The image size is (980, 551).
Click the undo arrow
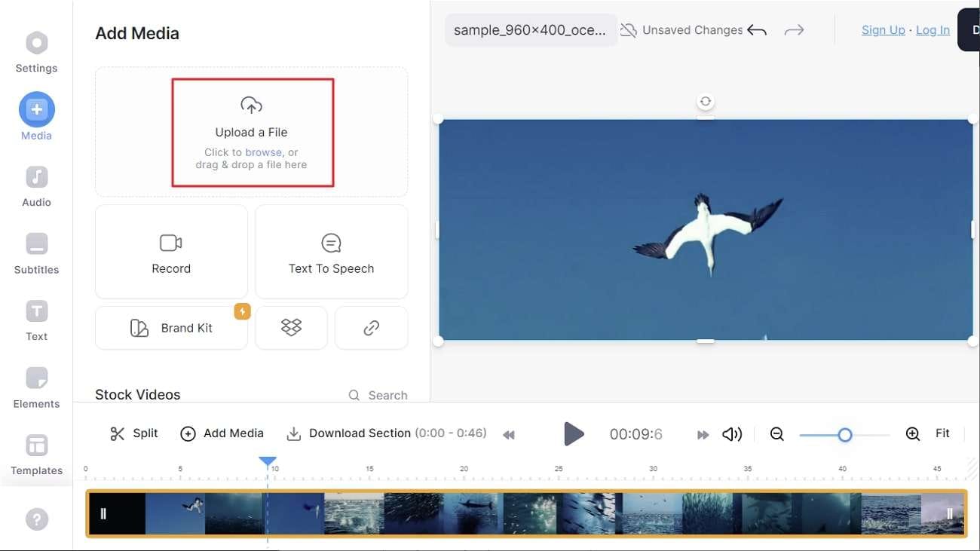757,30
